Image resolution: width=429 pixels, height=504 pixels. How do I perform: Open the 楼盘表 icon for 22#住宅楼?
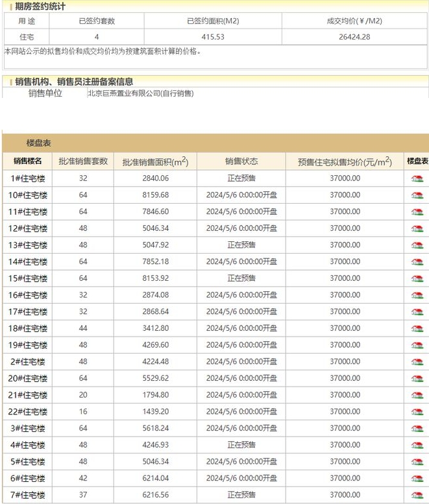point(417,412)
